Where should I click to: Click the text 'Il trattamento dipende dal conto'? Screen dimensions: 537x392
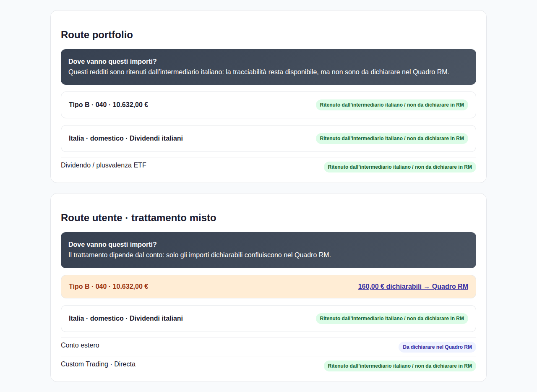click(200, 255)
